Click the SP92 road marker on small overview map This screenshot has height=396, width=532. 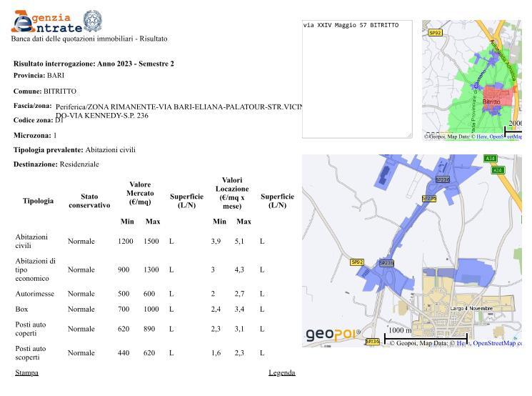(x=435, y=33)
